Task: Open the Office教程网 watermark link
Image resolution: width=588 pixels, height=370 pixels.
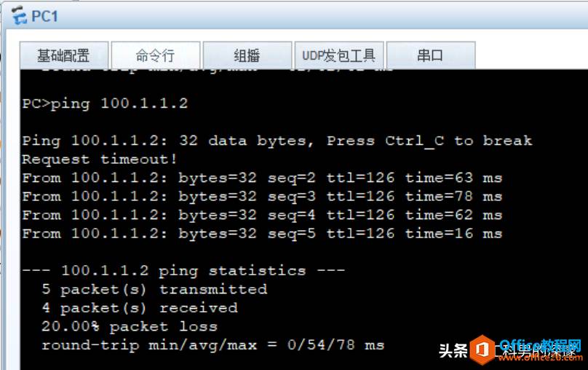Action: [540, 345]
